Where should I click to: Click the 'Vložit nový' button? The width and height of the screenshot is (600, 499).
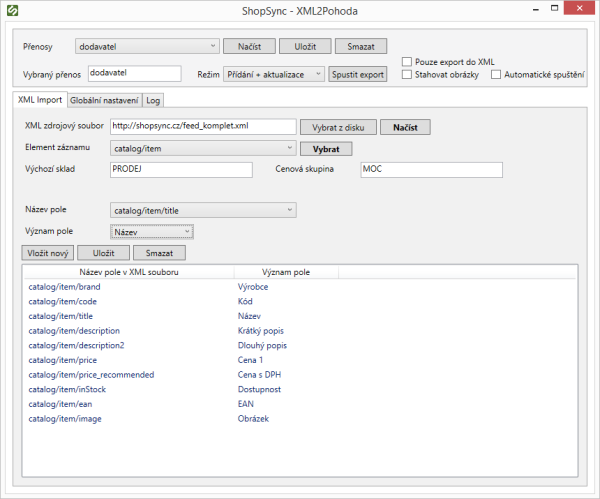(x=48, y=254)
